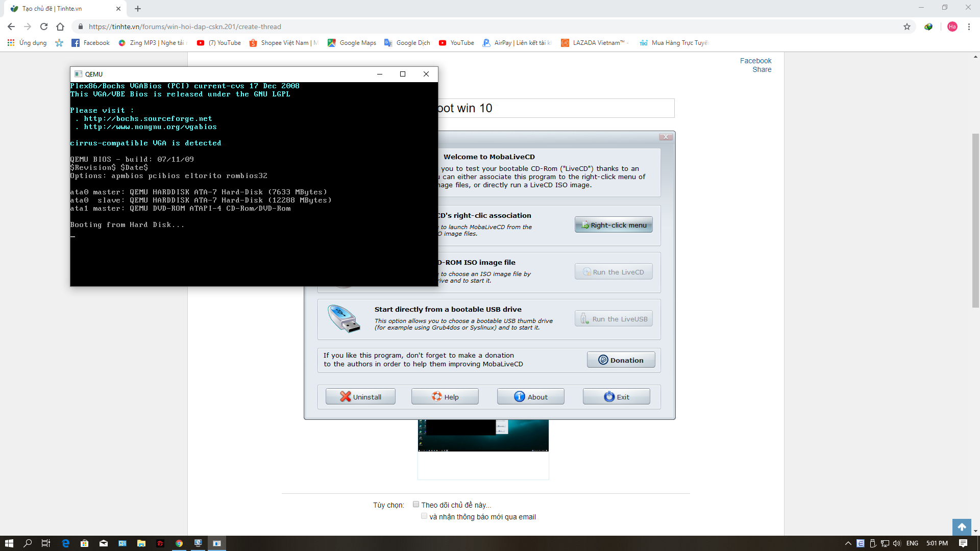Reload the Tinhte page

click(44, 27)
